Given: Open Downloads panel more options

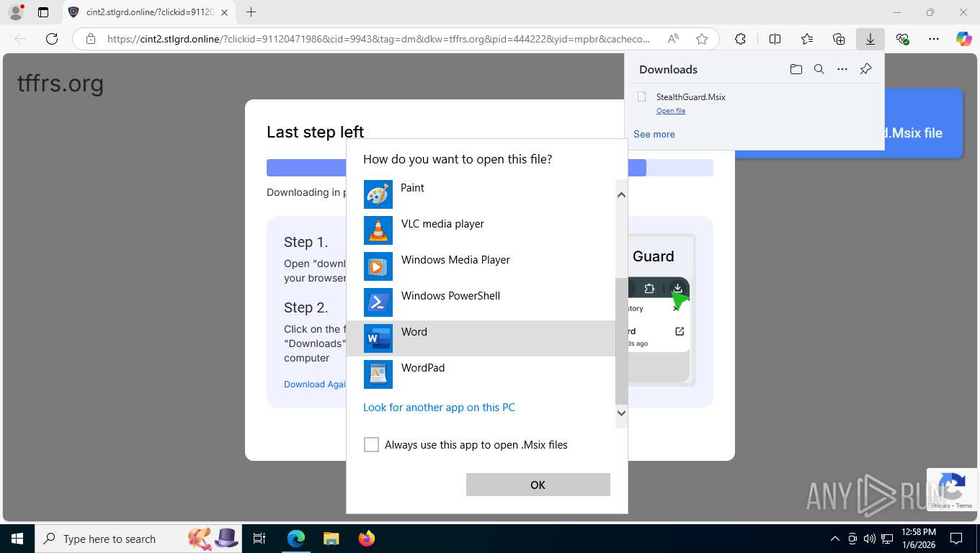Looking at the screenshot, I should coord(842,69).
